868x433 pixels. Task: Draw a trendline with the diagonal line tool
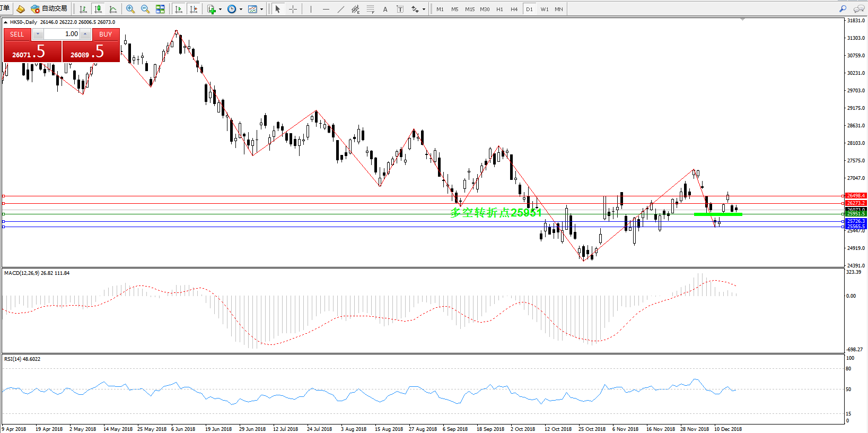pyautogui.click(x=340, y=9)
